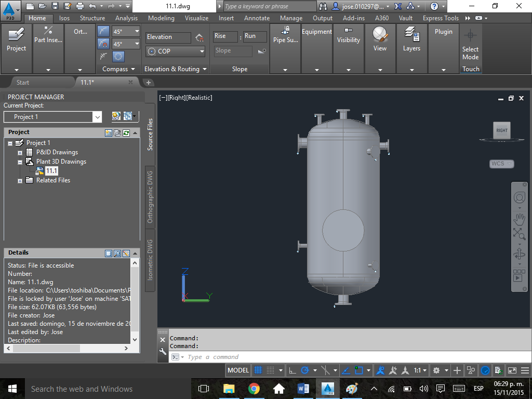Open the Source Files side tab
The width and height of the screenshot is (532, 399).
tap(150, 135)
